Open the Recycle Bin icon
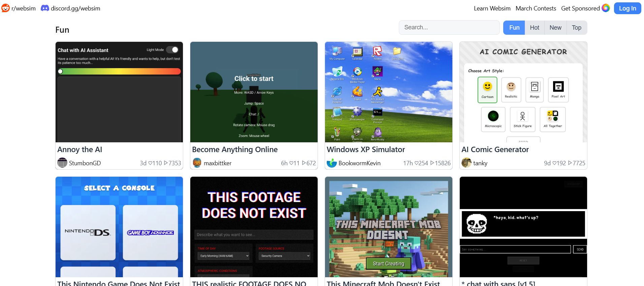Viewport: 644px width, 286px height. pos(337,74)
